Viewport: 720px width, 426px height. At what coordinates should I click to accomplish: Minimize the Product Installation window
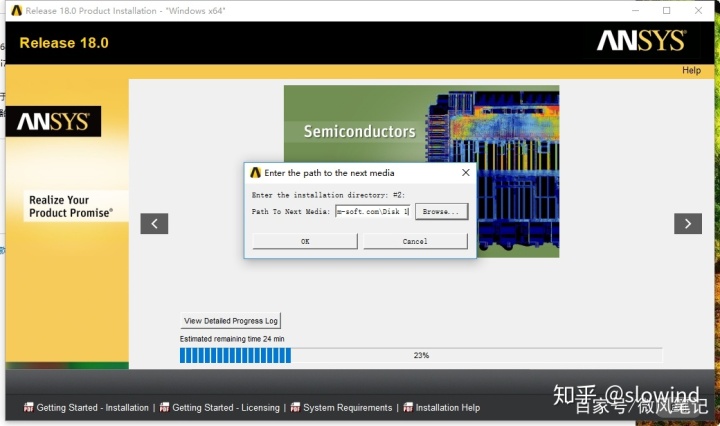coord(636,11)
